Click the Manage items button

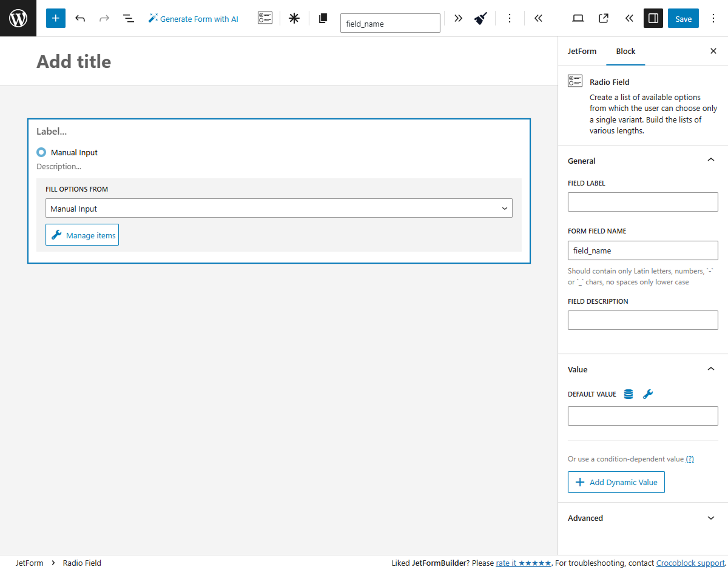click(82, 235)
